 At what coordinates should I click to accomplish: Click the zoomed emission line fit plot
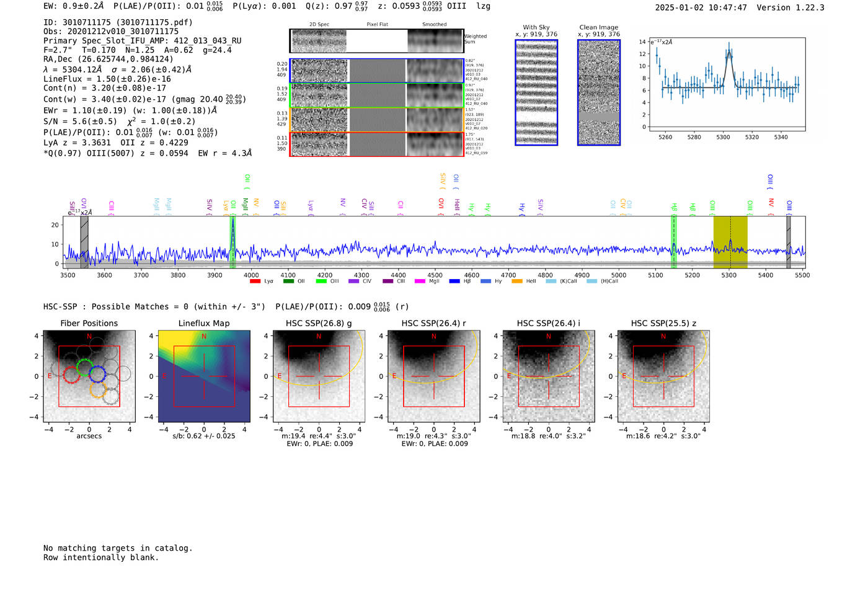point(727,85)
